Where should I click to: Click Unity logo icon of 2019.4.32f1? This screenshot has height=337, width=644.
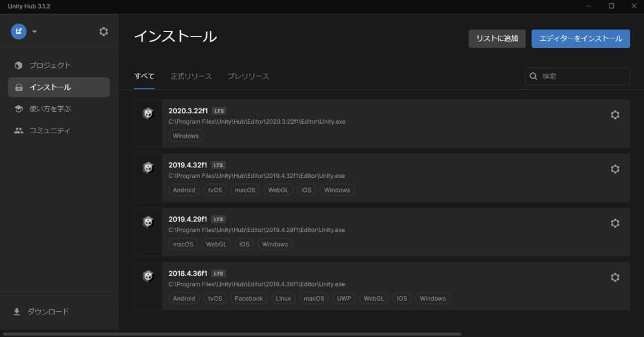[x=148, y=167]
